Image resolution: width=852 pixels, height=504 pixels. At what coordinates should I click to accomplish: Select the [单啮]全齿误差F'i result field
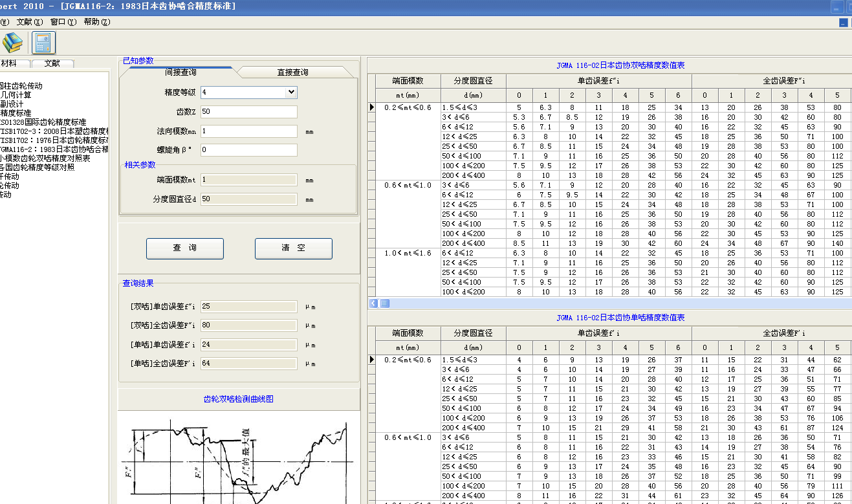tap(248, 364)
